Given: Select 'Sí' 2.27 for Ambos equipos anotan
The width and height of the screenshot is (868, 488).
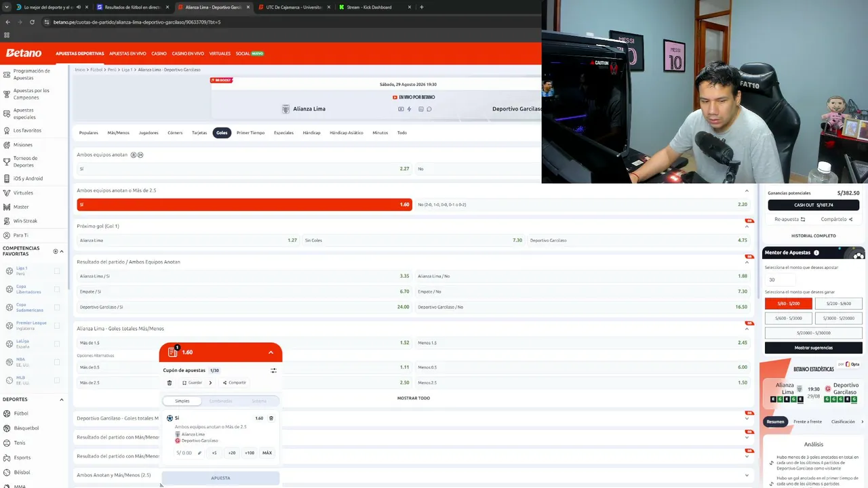Looking at the screenshot, I should coord(244,169).
